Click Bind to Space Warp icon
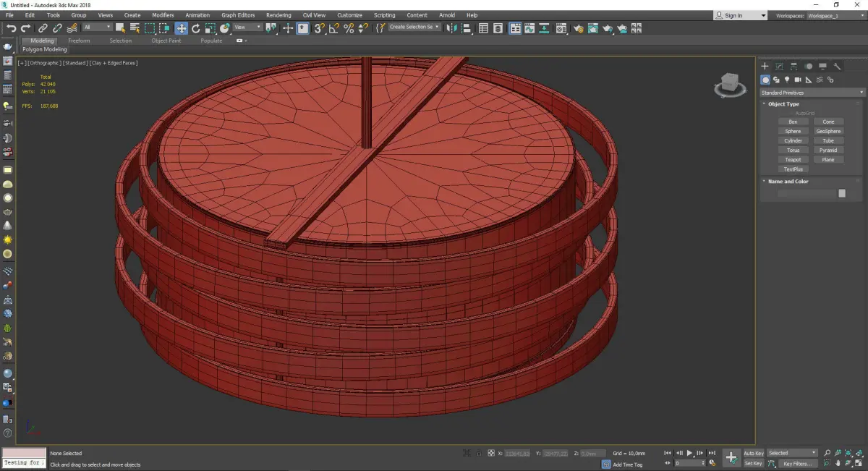This screenshot has height=471, width=868. click(x=72, y=28)
